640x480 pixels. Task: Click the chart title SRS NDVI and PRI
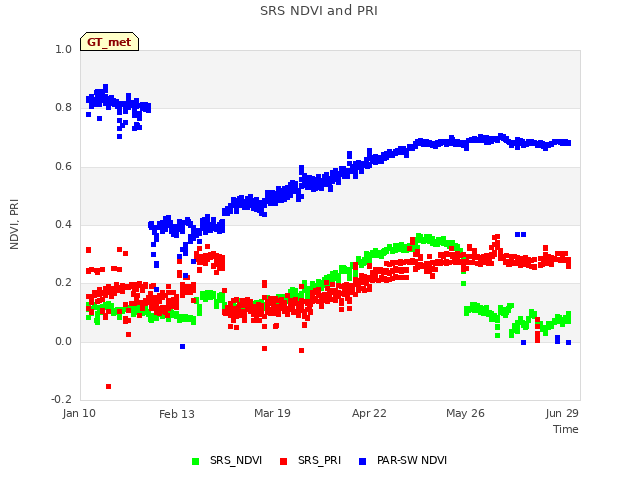click(x=319, y=11)
